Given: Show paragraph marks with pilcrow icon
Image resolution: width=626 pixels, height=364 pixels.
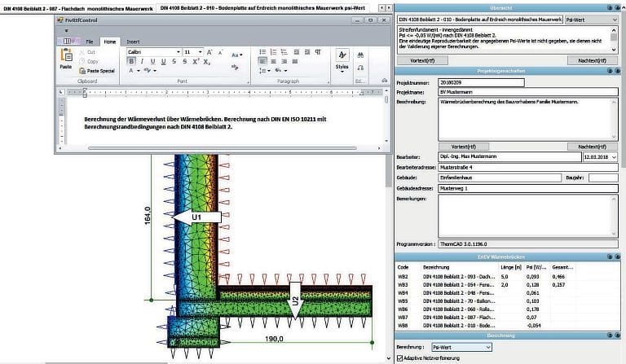Looking at the screenshot, I should click(x=317, y=51).
